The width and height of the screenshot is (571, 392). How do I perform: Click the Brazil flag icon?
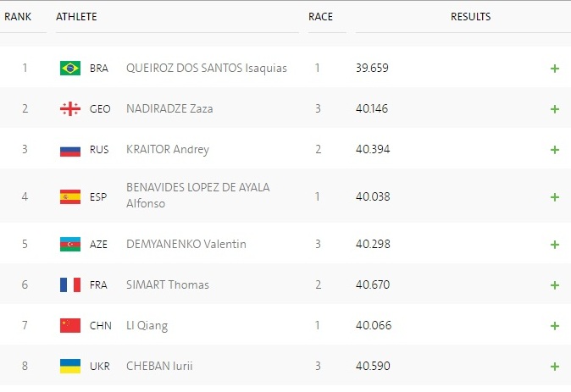click(x=70, y=68)
